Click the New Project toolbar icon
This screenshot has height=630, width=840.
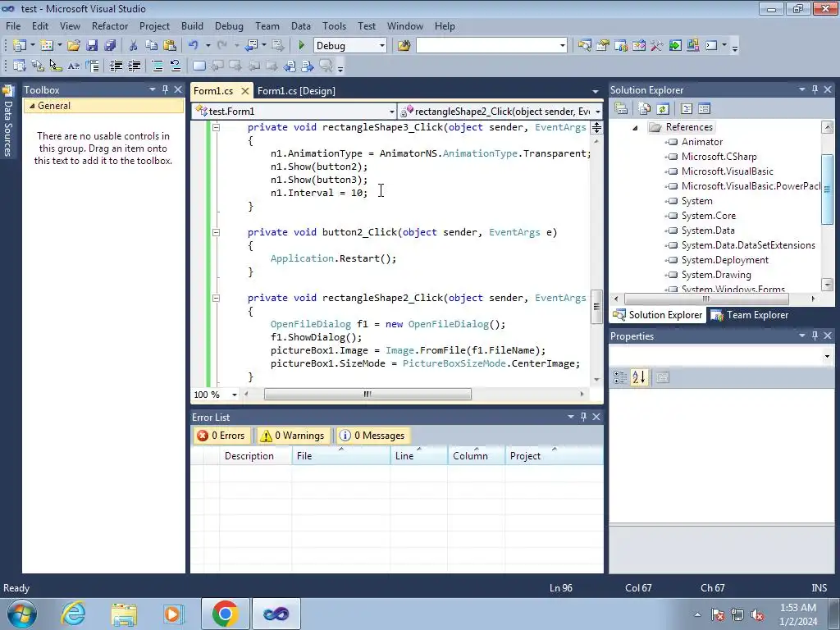tap(19, 46)
